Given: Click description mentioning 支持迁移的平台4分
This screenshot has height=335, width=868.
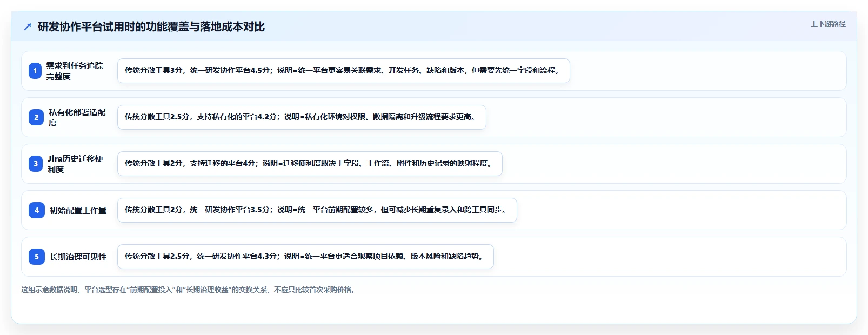Looking at the screenshot, I should (310, 164).
